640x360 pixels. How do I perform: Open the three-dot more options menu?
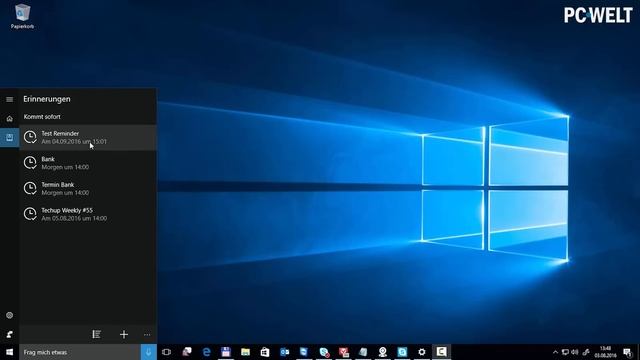(147, 335)
